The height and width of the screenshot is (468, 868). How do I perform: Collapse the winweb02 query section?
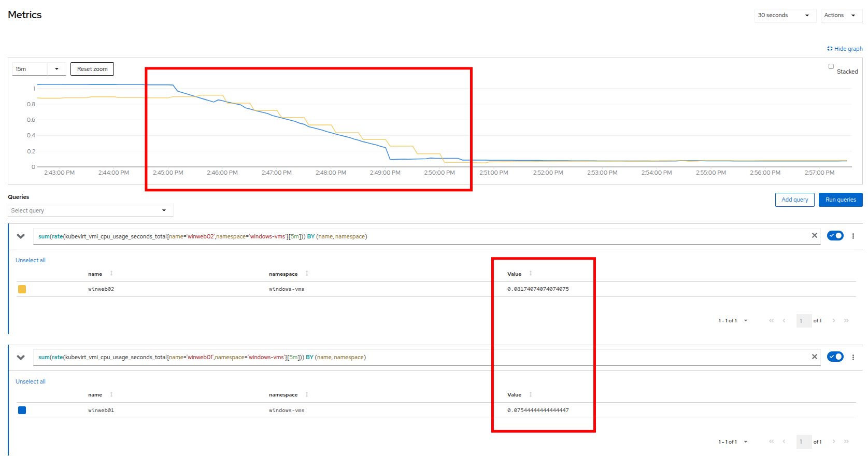(21, 236)
